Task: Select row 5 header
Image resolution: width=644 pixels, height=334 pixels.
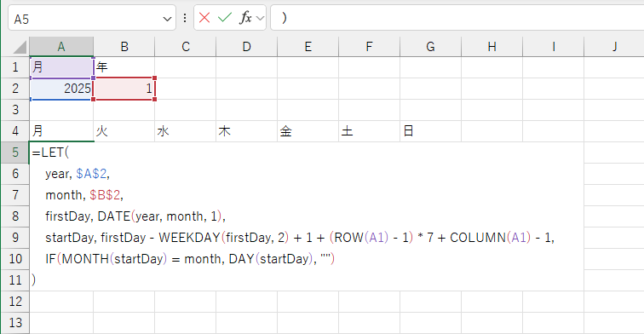Action: pyautogui.click(x=15, y=153)
